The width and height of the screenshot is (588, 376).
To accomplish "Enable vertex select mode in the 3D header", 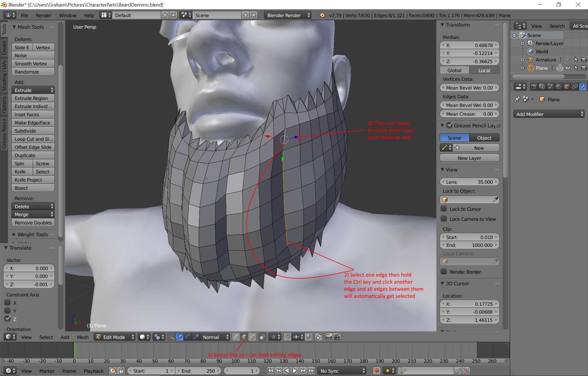I will click(236, 337).
